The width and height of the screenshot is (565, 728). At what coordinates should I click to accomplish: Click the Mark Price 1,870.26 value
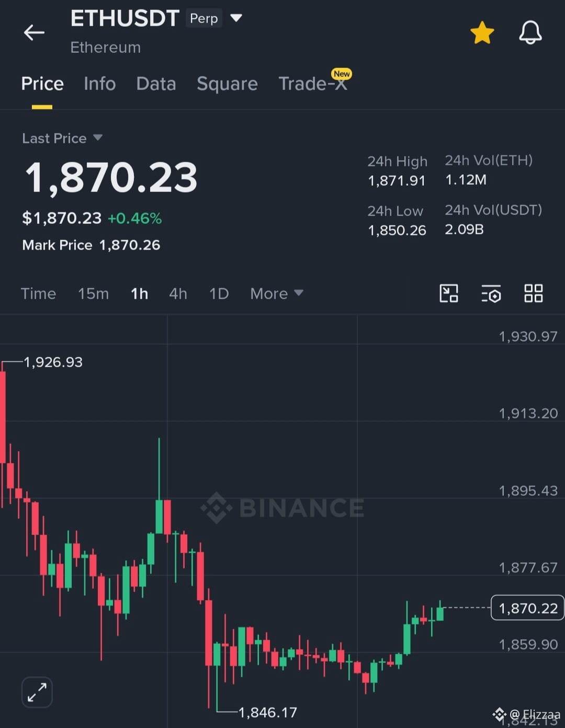tap(130, 245)
